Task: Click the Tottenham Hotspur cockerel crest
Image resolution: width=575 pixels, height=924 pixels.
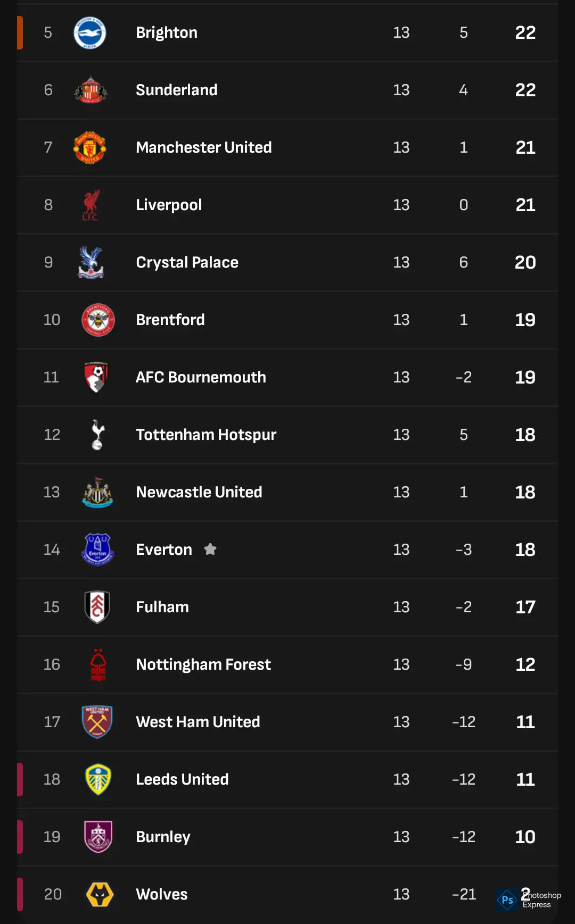Action: coord(97,435)
